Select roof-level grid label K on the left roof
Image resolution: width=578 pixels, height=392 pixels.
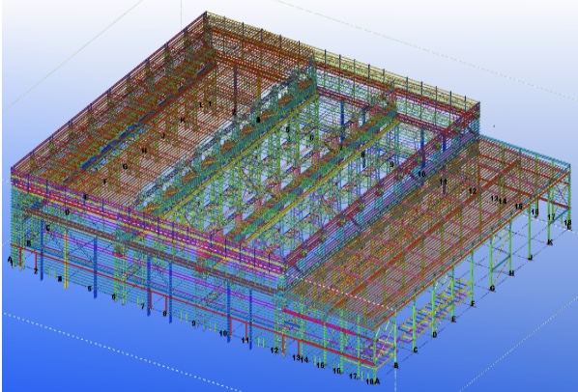(183, 120)
